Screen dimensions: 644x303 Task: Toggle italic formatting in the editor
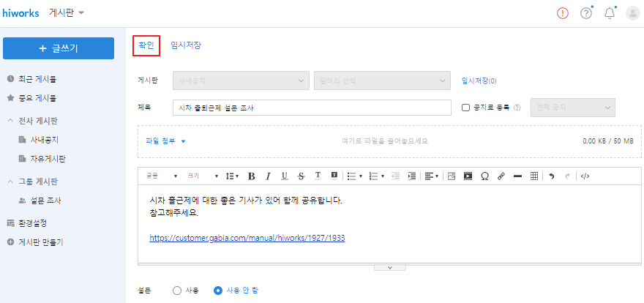click(x=268, y=176)
